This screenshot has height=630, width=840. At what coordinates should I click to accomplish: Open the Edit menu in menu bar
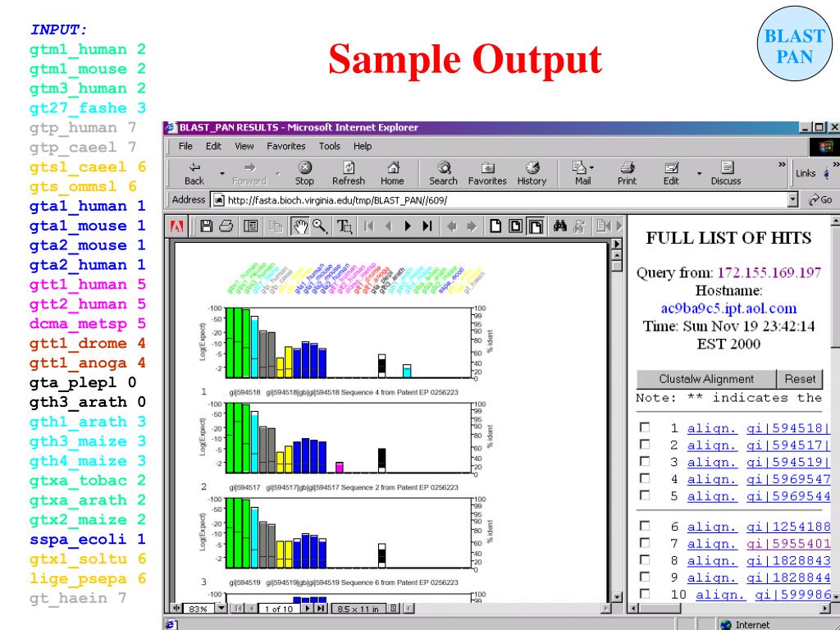click(x=213, y=146)
